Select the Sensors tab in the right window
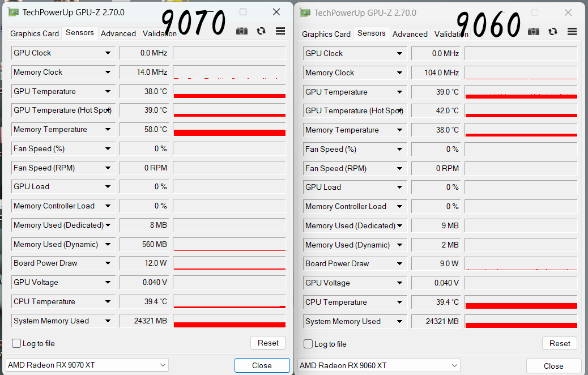 372,33
